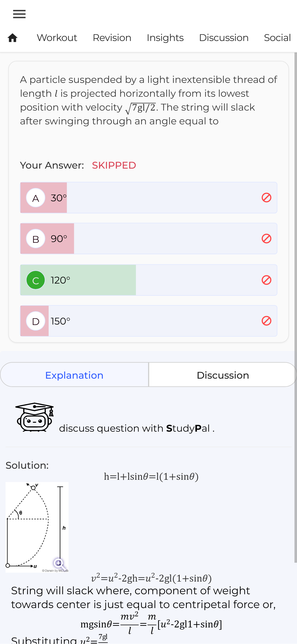Image resolution: width=297 pixels, height=644 pixels.
Task: Click the vertical scrollbar on right edge
Action: (x=295, y=307)
